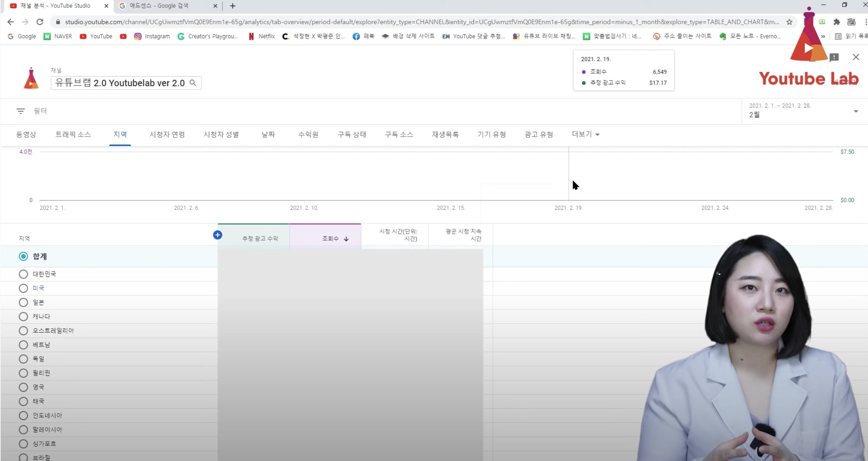Select the 오스트레일리아 radio button
Screen dimensions: 868x461
pyautogui.click(x=23, y=331)
